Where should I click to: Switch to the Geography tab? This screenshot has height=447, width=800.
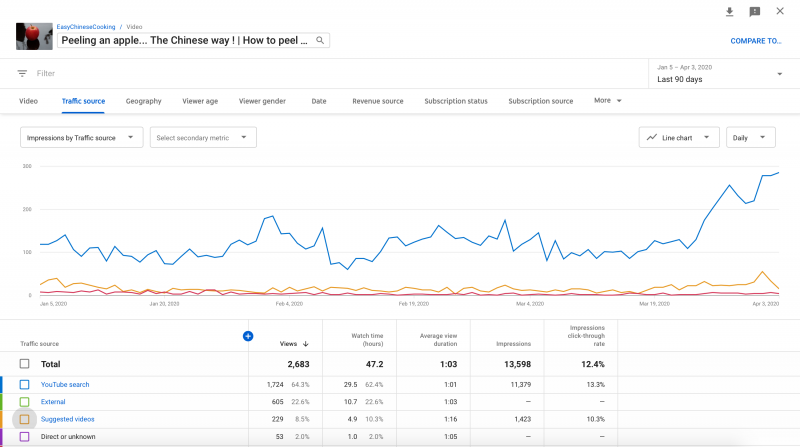tap(143, 101)
